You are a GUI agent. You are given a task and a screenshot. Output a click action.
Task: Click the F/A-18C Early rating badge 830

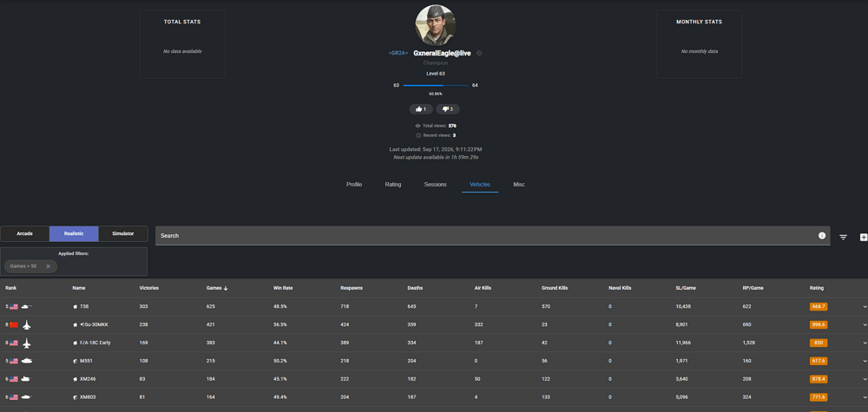[819, 343]
